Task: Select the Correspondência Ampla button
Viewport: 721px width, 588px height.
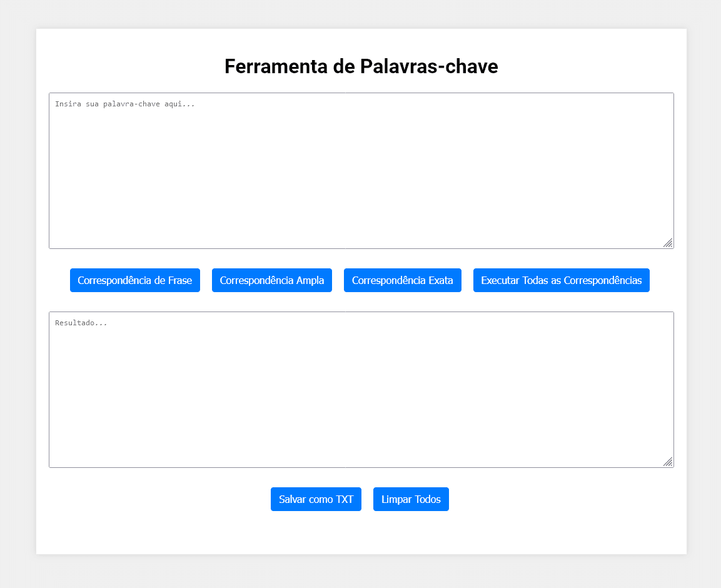Action: coord(272,280)
